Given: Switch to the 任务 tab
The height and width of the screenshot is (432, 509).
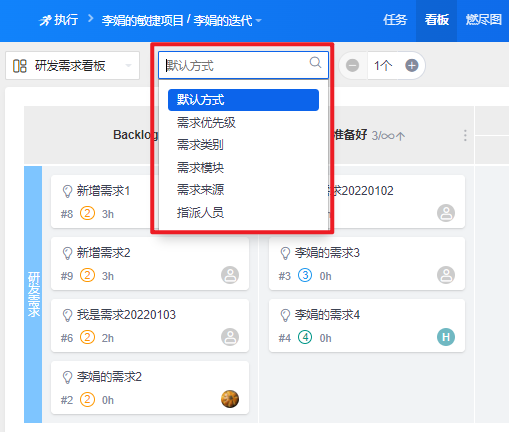Looking at the screenshot, I should click(395, 20).
